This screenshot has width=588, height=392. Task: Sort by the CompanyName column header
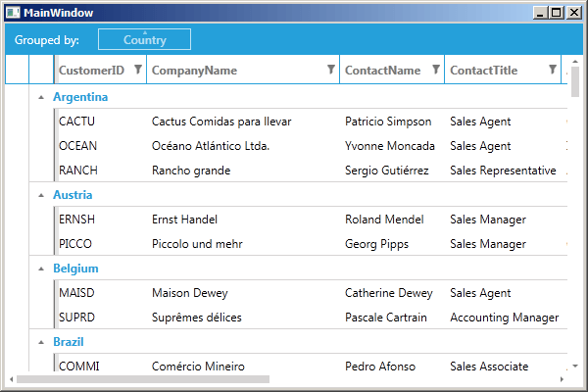[x=194, y=71]
